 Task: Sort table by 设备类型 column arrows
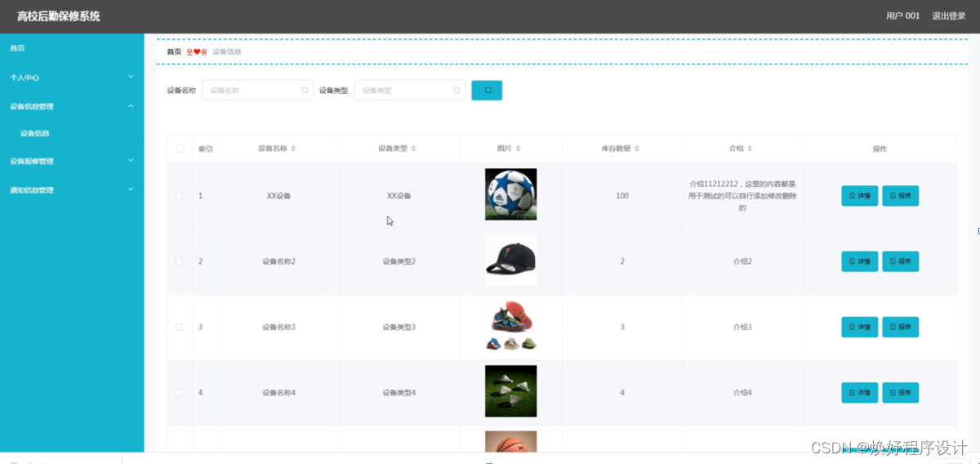(413, 149)
